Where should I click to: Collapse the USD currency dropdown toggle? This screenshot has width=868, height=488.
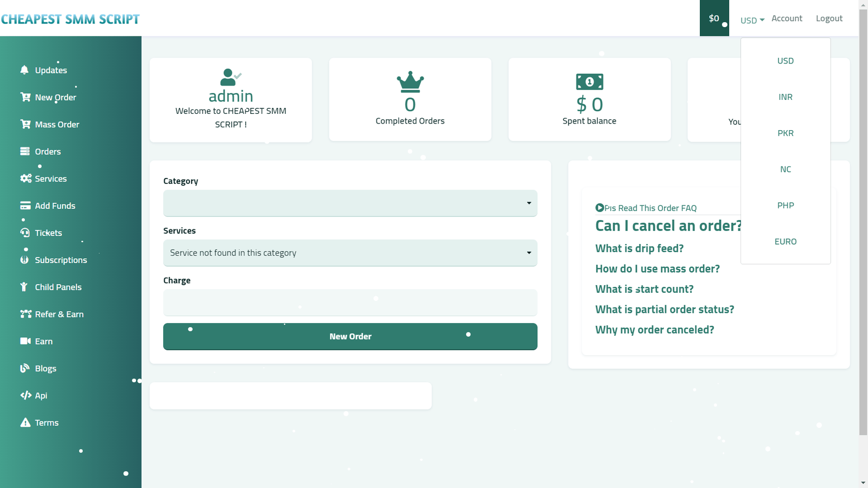coord(752,20)
